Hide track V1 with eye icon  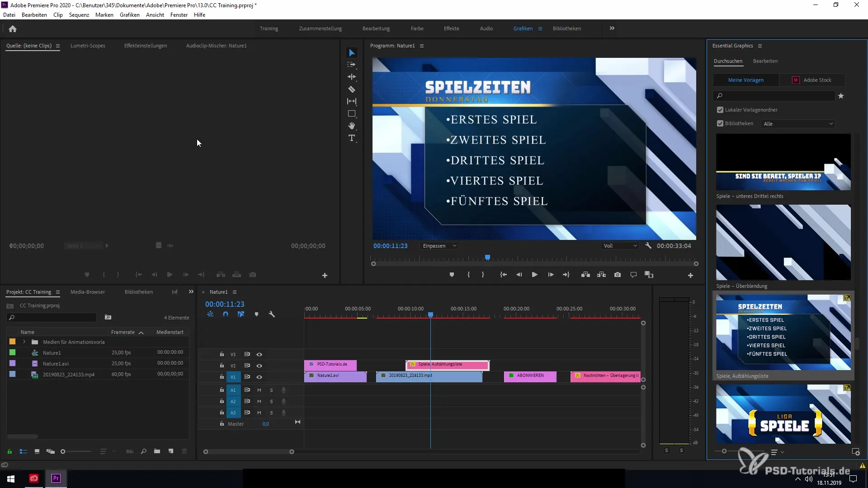click(259, 377)
